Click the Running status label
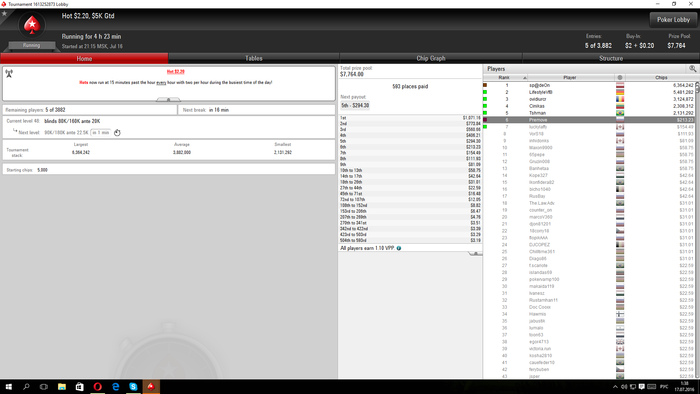700x394 pixels. coord(31,46)
